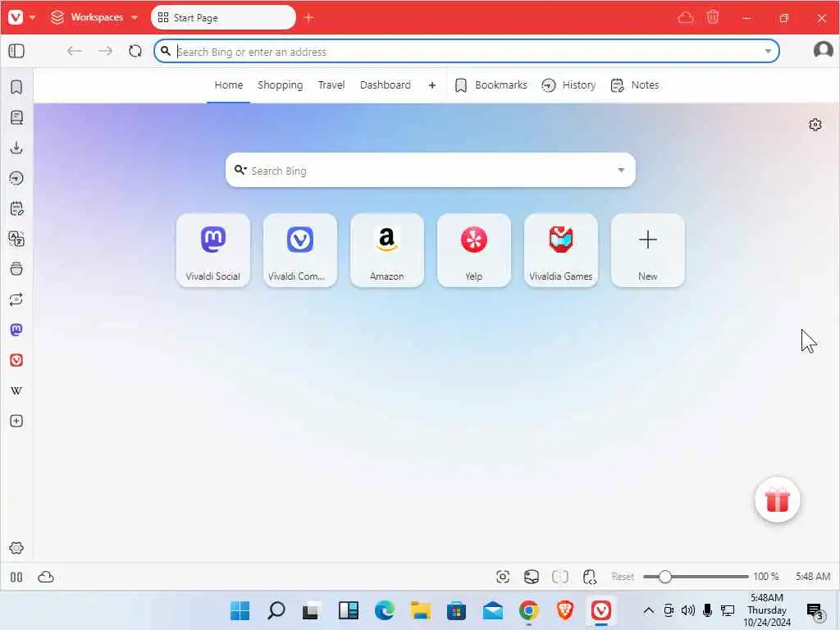
Task: Add a New speed dial
Action: pos(648,250)
